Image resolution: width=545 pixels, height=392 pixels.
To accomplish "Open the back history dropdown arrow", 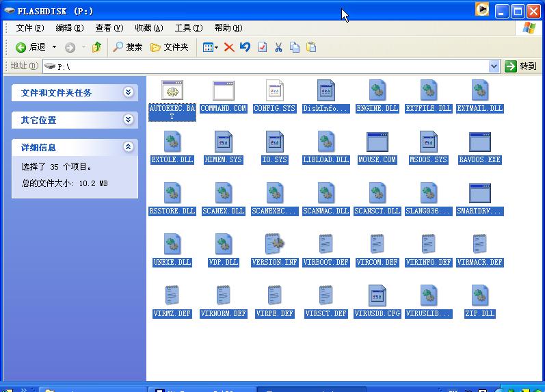I will pos(54,47).
